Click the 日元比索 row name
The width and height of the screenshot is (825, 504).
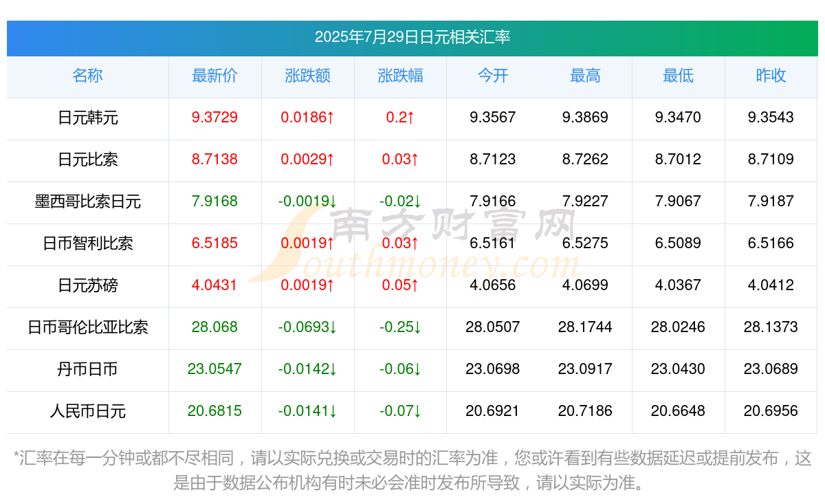tap(88, 160)
